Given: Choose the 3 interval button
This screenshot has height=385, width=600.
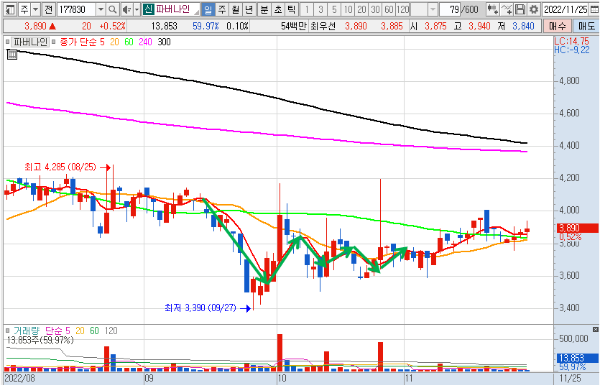Looking at the screenshot, I should 321,9.
